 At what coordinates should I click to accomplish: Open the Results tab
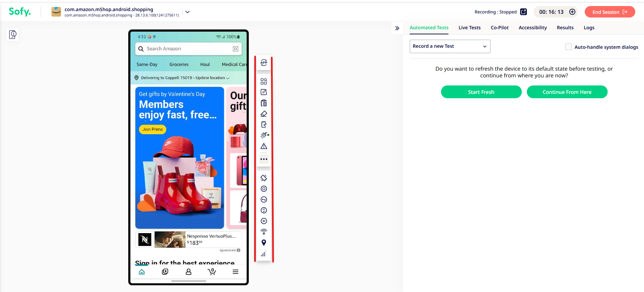(565, 28)
